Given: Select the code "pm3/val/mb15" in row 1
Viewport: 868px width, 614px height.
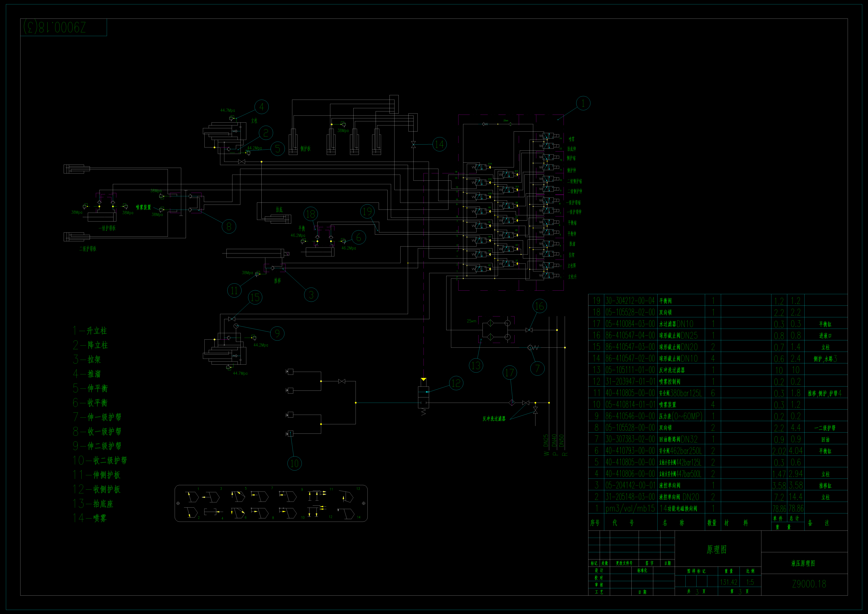Looking at the screenshot, I should (630, 508).
